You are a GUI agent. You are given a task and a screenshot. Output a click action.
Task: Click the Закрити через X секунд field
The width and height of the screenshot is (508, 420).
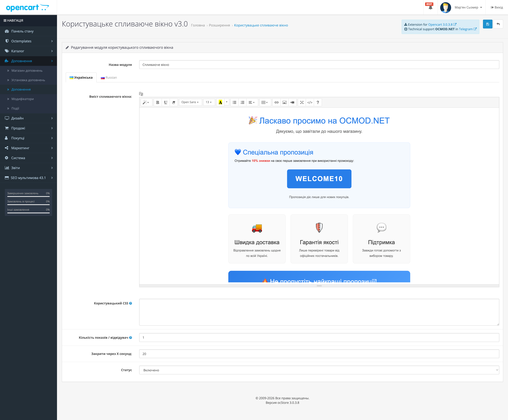coord(319,354)
